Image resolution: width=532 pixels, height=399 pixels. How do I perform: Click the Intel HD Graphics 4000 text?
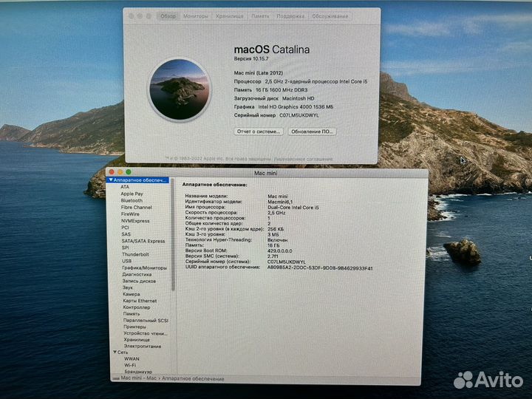pos(296,107)
